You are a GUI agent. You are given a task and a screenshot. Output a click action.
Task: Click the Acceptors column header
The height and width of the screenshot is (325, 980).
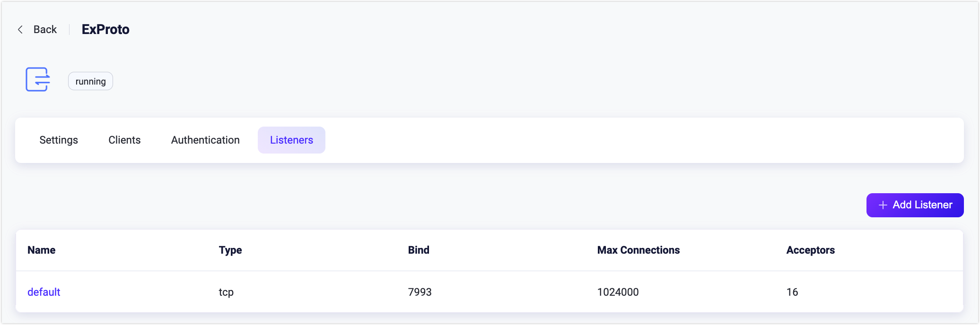coord(810,250)
